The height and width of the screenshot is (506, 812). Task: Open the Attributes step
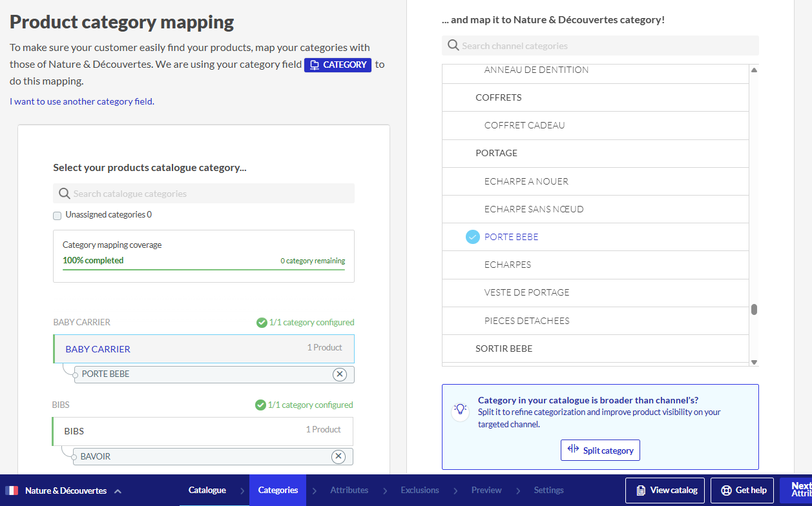tap(349, 491)
